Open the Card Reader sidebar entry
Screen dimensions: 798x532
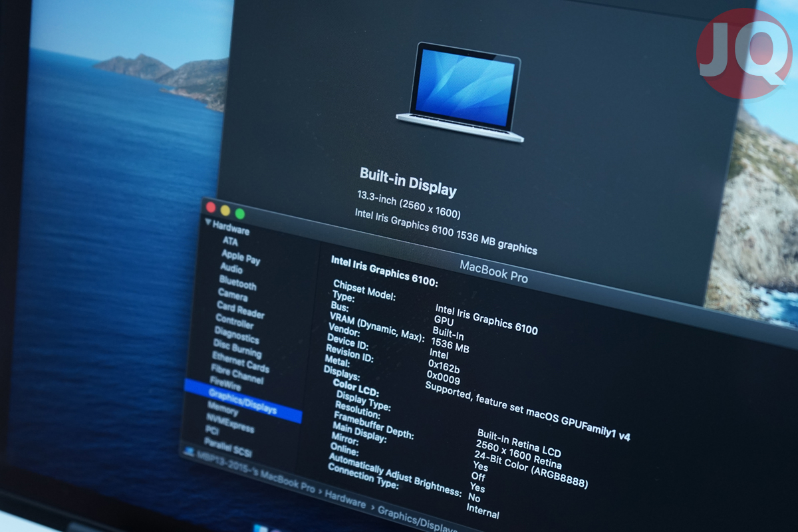click(x=240, y=309)
